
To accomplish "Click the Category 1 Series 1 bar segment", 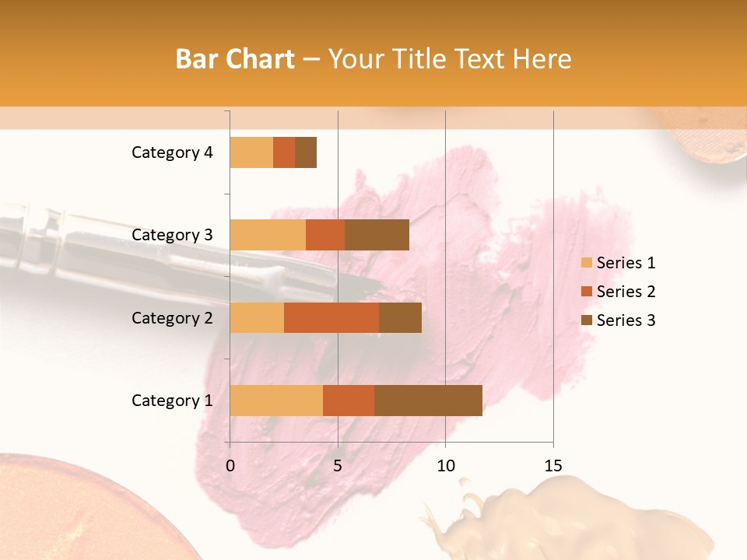I will coord(276,401).
